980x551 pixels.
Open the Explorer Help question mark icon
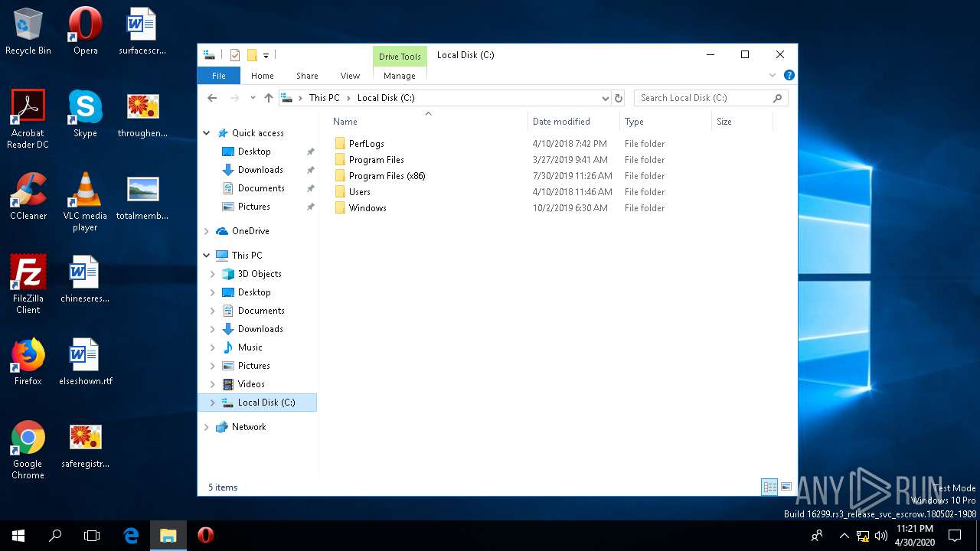(789, 75)
